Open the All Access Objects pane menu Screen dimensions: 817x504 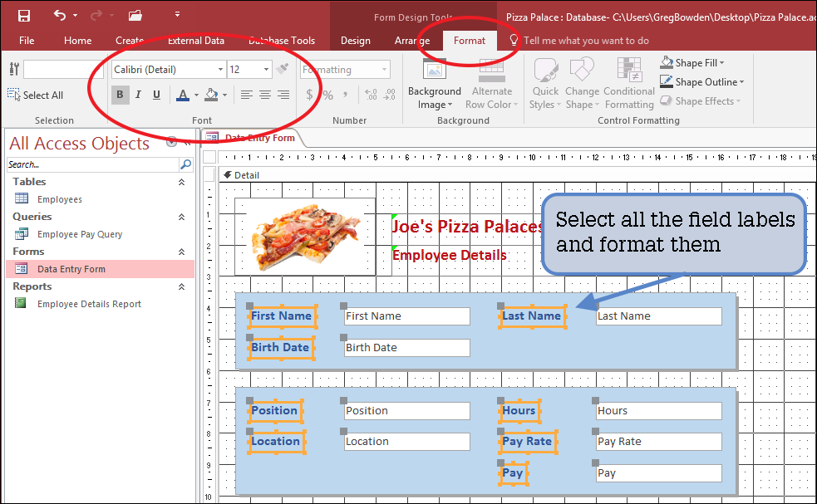(x=171, y=142)
